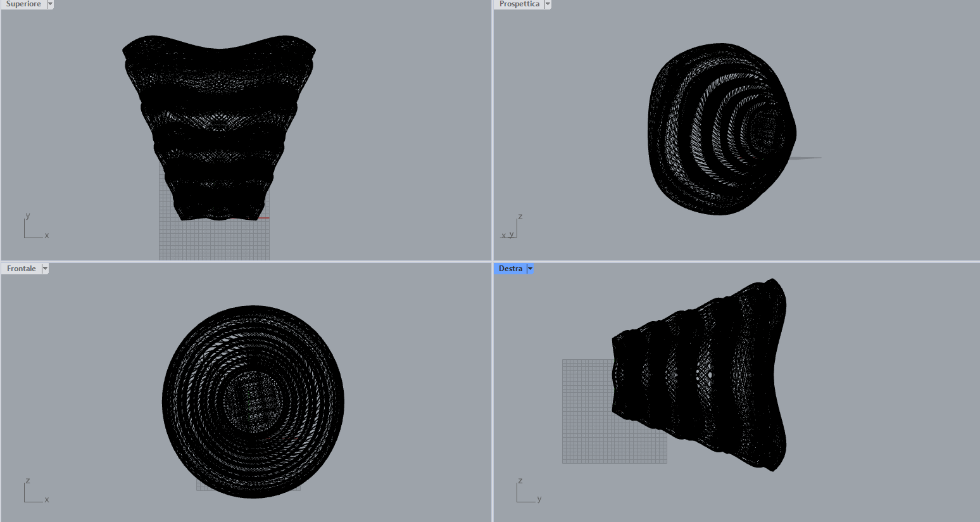
Task: Select the circular mesh in Frontale viewport
Action: coord(253,402)
